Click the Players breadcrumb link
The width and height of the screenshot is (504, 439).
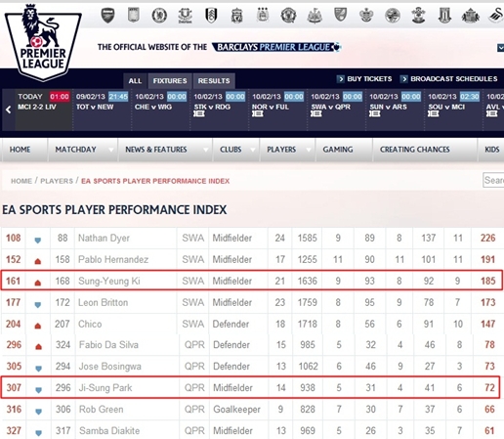click(57, 181)
